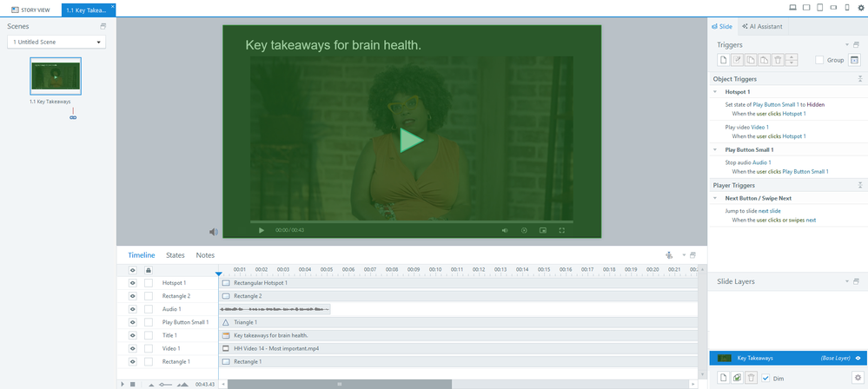The image size is (868, 389).
Task: Collapse the Player Triggers section
Action: click(x=859, y=185)
